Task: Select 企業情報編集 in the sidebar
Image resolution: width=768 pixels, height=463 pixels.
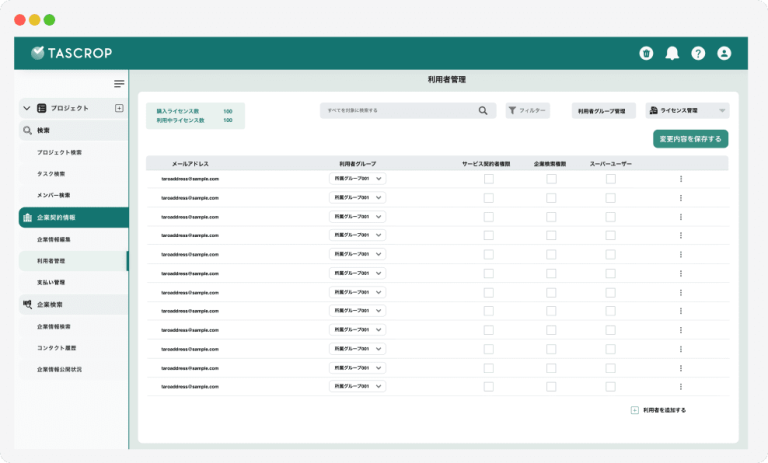Action: [54, 240]
